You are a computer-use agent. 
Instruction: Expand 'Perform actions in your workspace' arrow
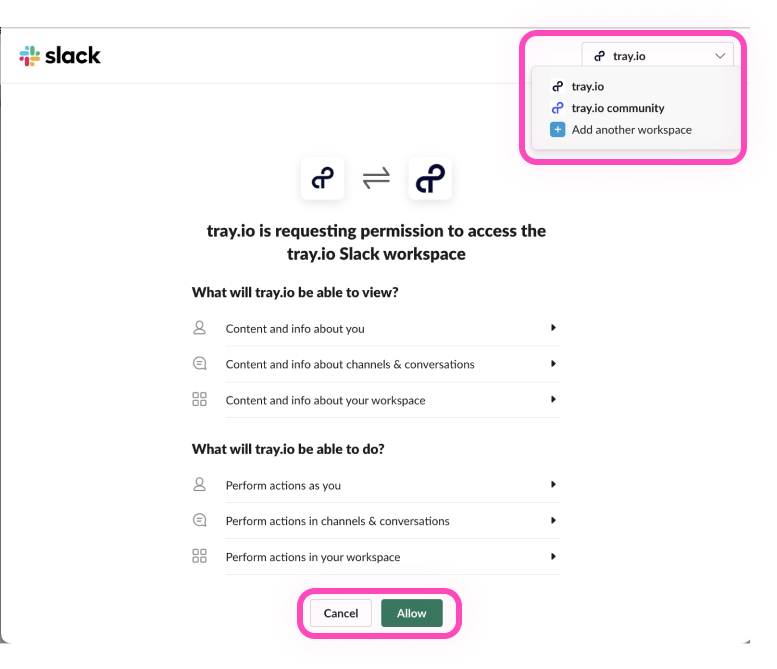pos(553,557)
